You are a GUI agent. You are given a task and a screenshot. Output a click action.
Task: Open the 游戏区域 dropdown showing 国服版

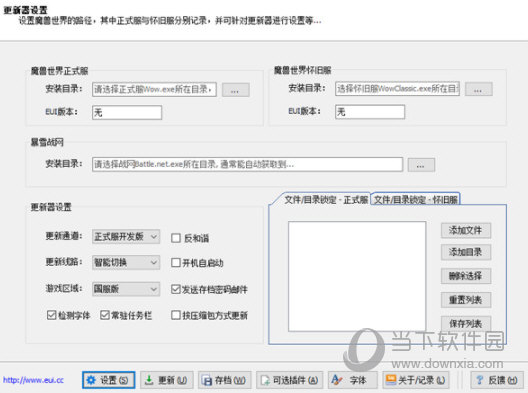pos(126,289)
